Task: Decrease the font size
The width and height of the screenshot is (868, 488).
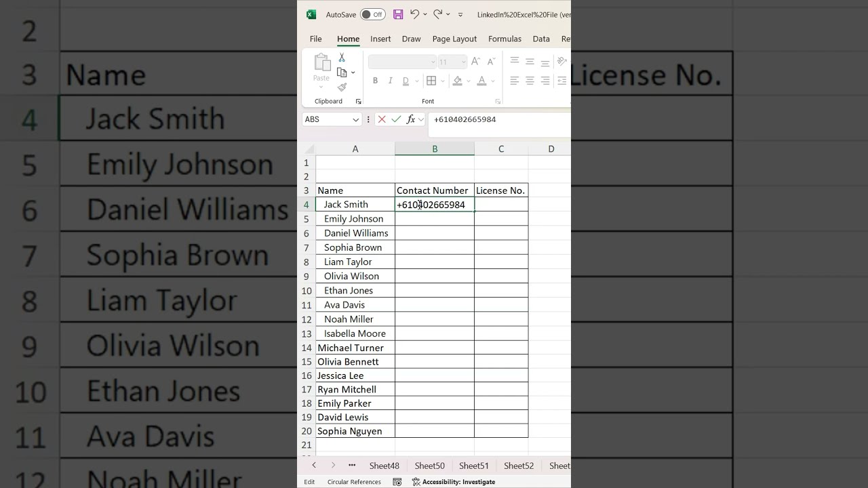Action: click(x=490, y=62)
